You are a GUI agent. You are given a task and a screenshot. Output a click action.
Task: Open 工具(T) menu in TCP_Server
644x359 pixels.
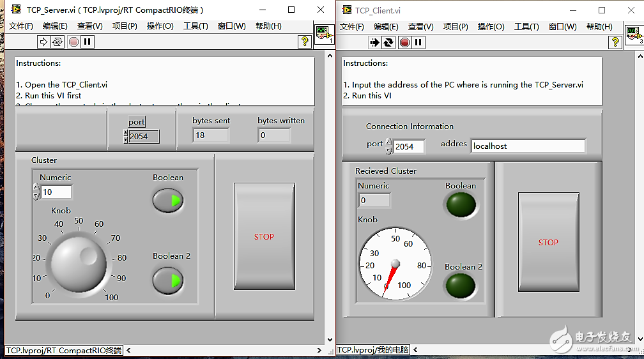[195, 26]
